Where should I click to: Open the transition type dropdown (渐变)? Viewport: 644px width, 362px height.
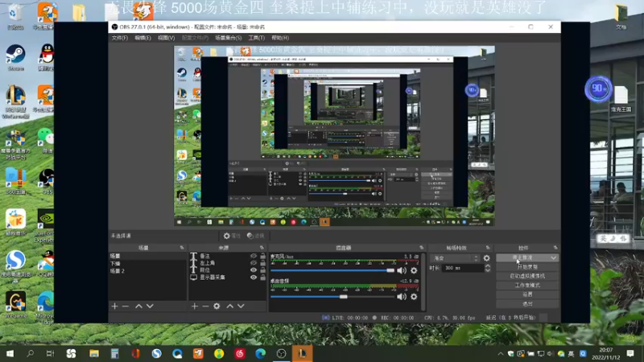coord(455,258)
